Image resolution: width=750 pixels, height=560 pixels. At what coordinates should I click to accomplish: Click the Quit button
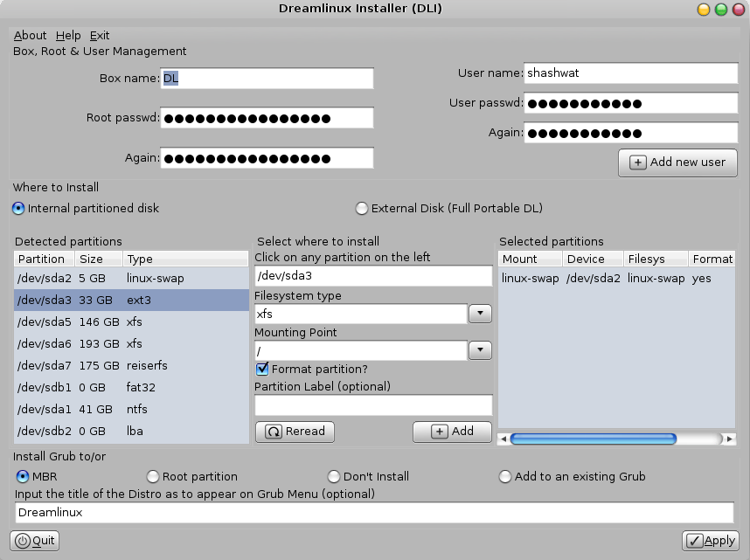point(34,541)
